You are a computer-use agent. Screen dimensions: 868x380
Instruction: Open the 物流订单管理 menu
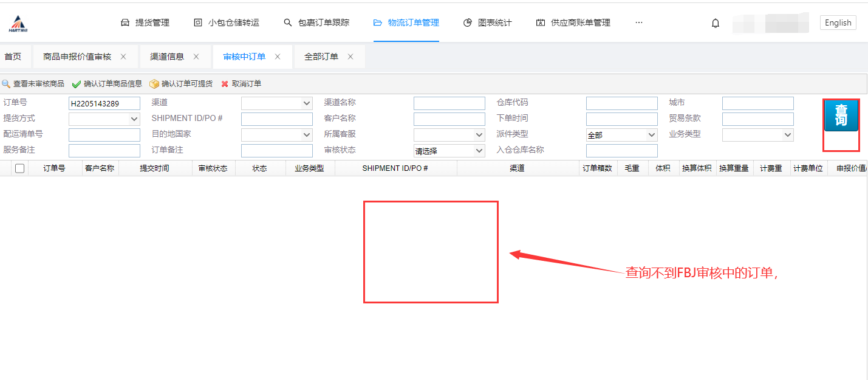[x=406, y=22]
